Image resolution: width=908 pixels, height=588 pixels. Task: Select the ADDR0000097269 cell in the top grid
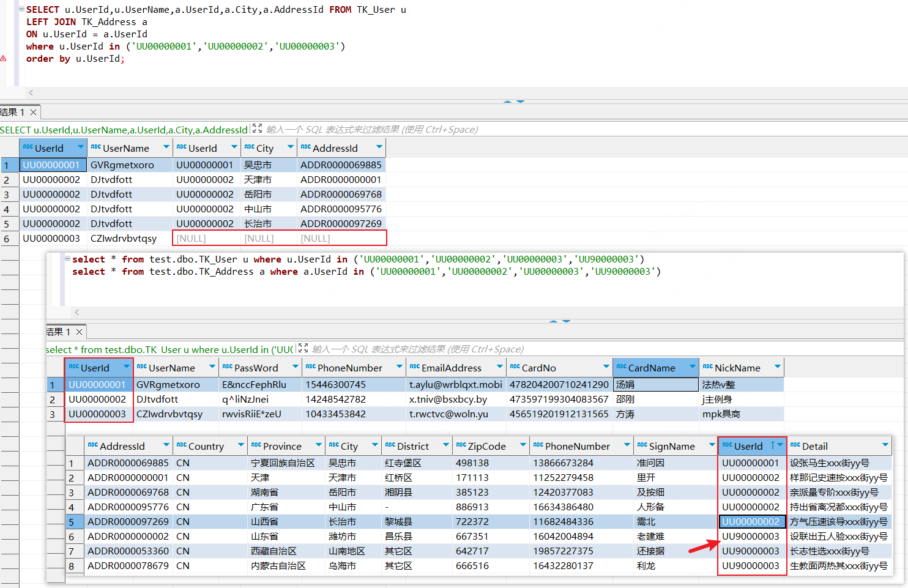pos(341,224)
